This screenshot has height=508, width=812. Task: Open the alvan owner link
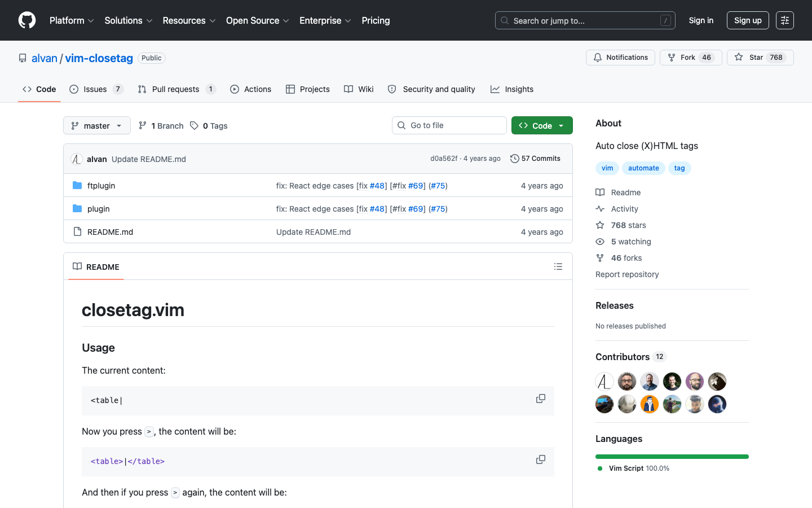(45, 58)
